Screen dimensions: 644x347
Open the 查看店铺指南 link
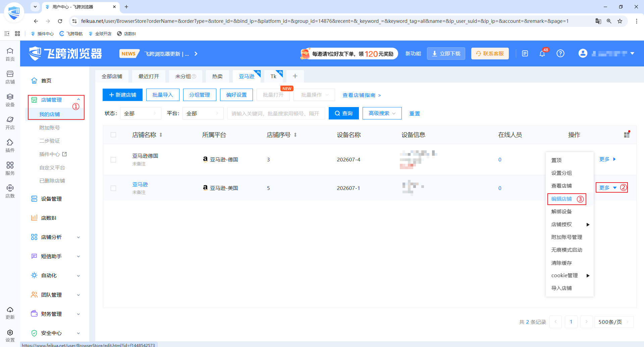(362, 95)
